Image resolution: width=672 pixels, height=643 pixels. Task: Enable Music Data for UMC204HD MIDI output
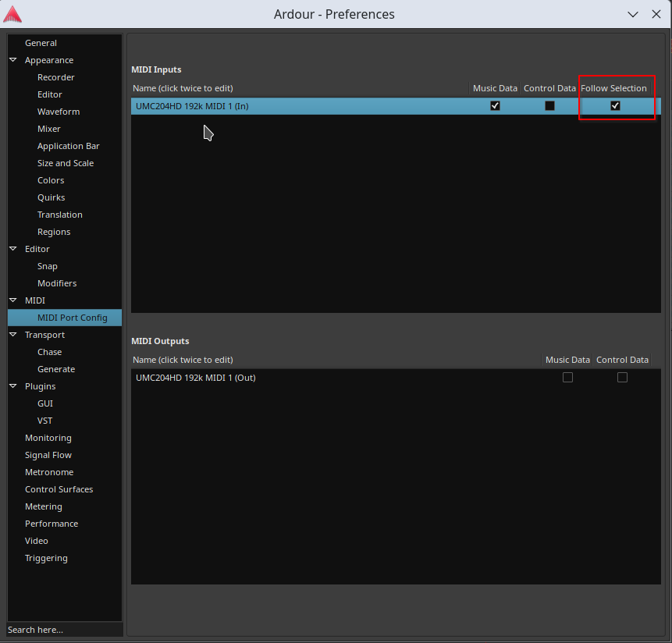coord(567,378)
